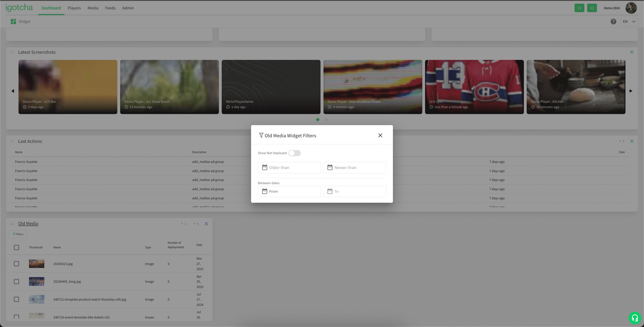Screen dimensions: 644x327
Task: Open Demo Player - Kitchen screenshot
Action: pyautogui.click(x=576, y=87)
